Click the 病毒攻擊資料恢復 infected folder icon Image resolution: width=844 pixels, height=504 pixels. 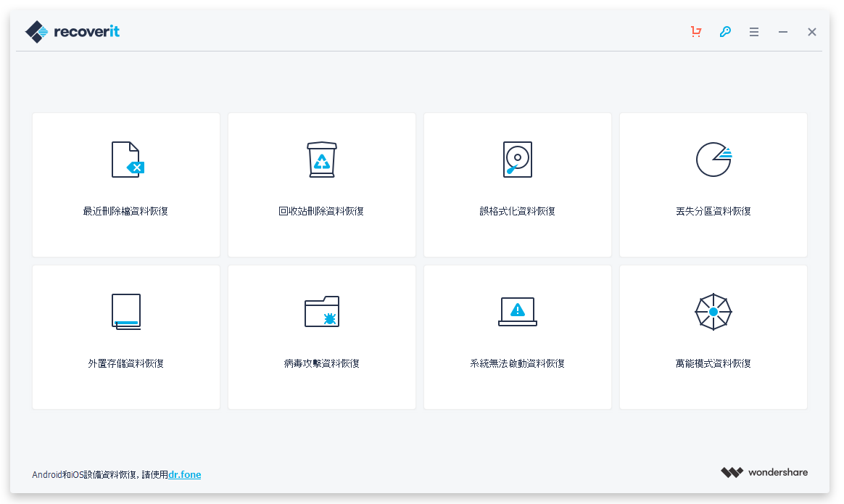[321, 311]
